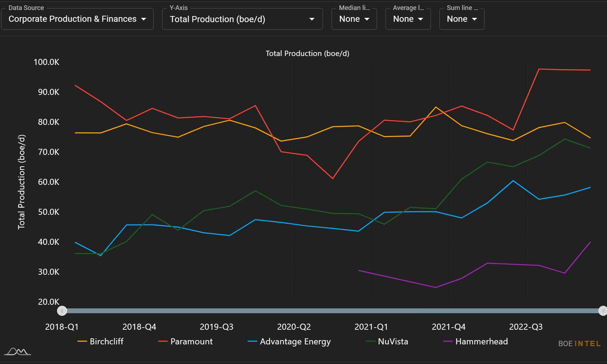The height and width of the screenshot is (364, 607).
Task: Open the Average line dropdown
Action: [x=408, y=19]
